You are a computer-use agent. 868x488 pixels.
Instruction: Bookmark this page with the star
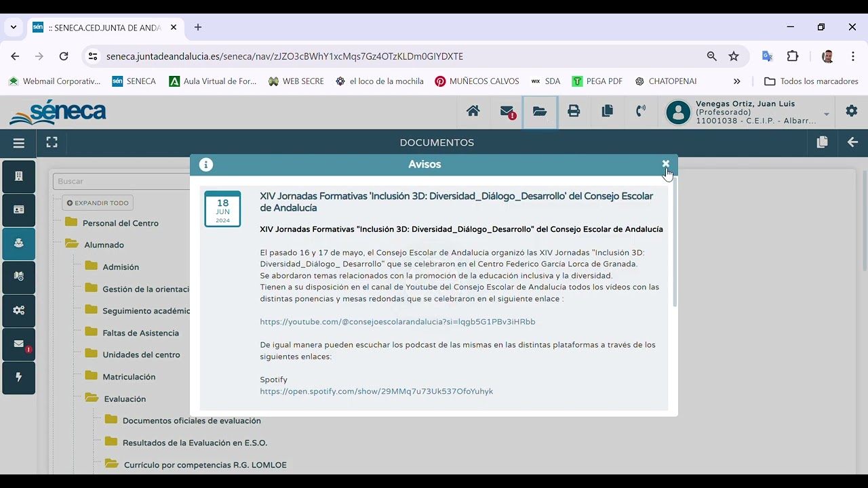[734, 56]
